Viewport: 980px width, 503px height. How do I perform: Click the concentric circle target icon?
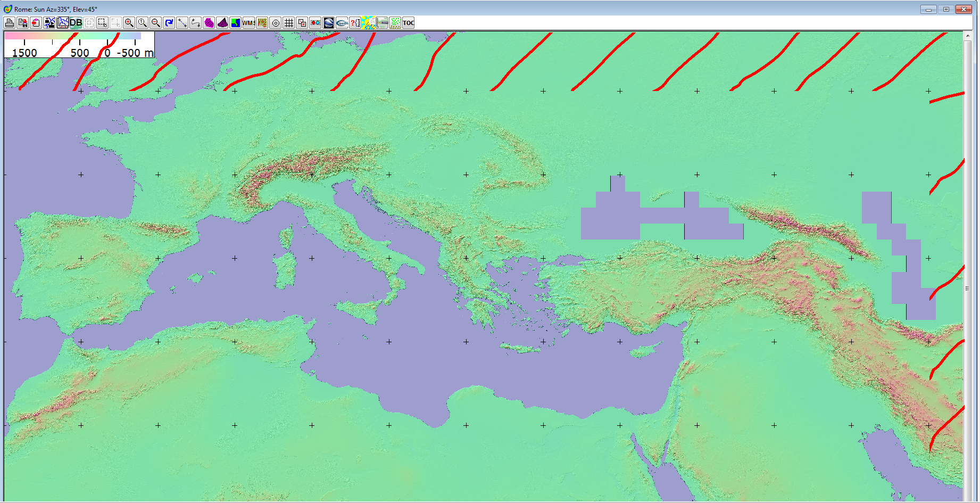click(x=276, y=23)
